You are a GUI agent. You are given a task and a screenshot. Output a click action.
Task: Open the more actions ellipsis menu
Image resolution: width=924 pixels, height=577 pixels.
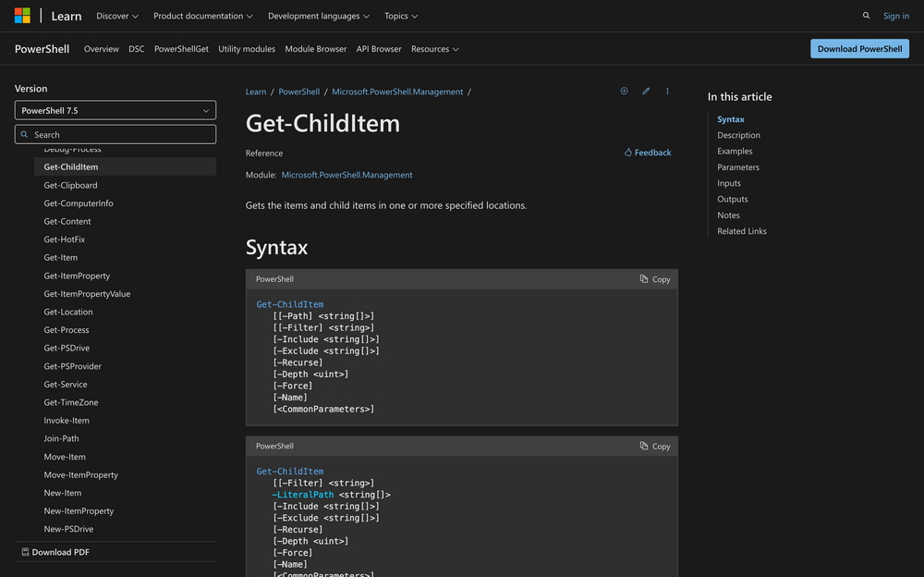coord(667,91)
